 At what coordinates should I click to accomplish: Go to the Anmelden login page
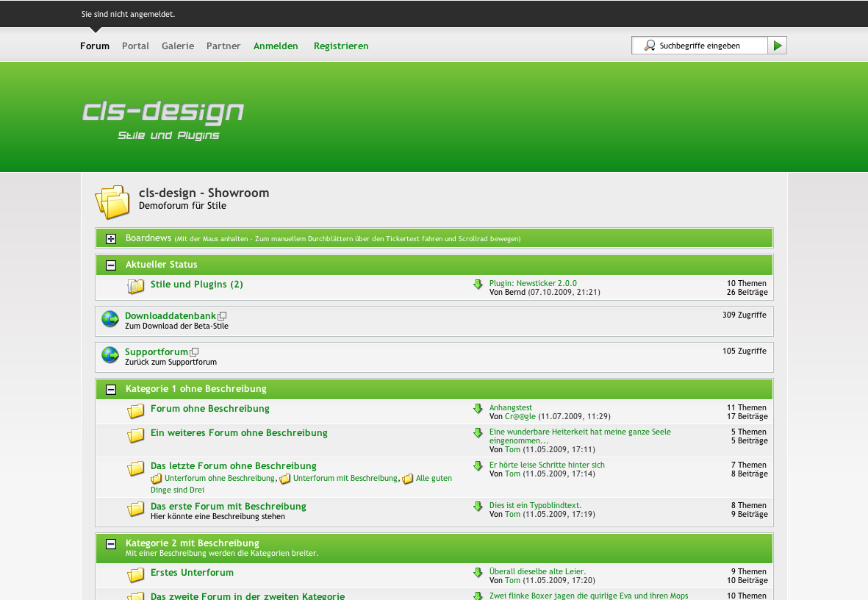click(276, 46)
